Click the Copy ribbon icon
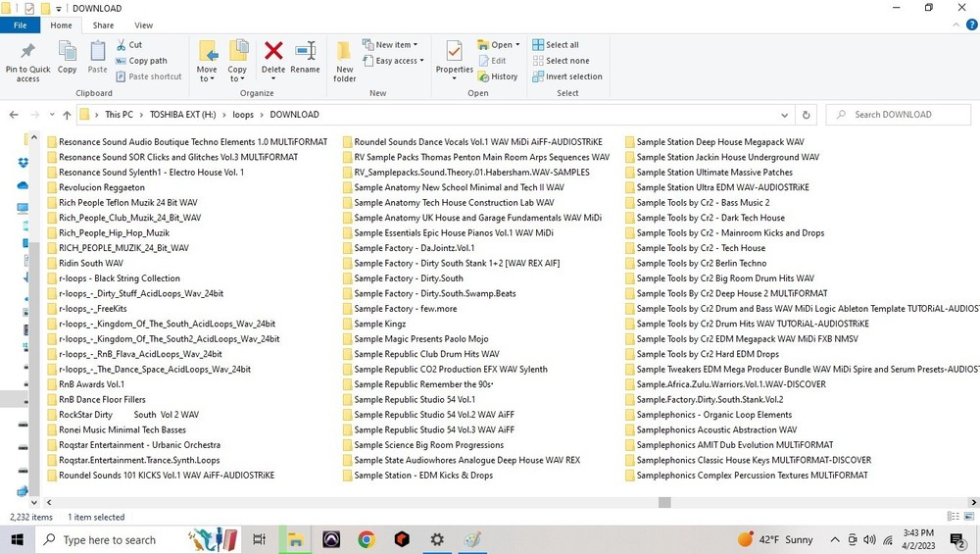Image resolution: width=980 pixels, height=554 pixels. click(x=67, y=51)
